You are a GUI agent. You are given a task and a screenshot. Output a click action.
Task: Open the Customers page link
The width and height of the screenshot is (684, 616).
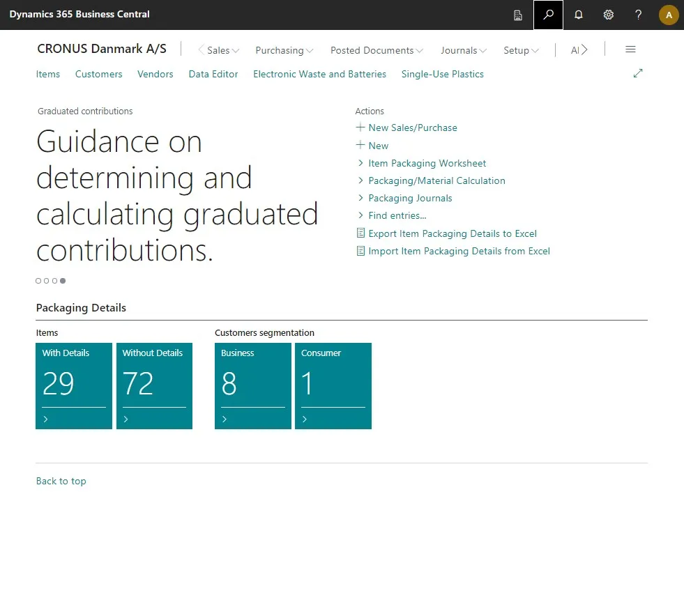coord(98,74)
